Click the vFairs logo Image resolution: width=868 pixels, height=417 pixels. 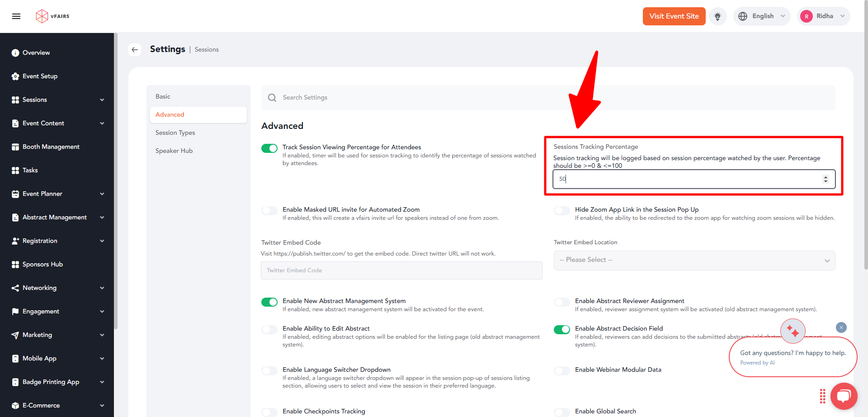52,16
